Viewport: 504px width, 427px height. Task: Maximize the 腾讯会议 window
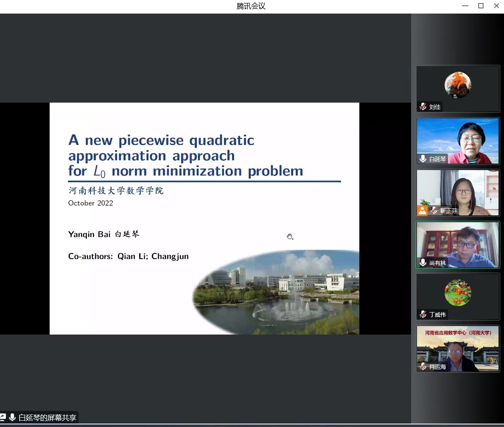481,6
